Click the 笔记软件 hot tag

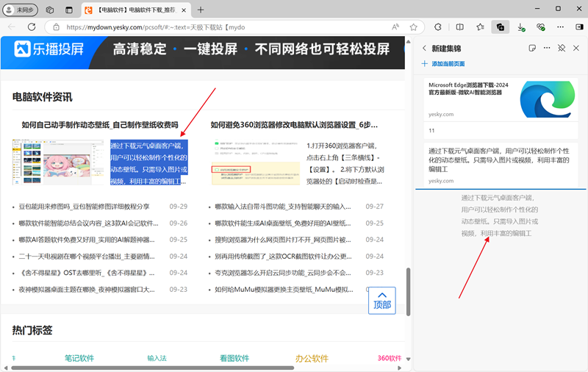click(79, 358)
